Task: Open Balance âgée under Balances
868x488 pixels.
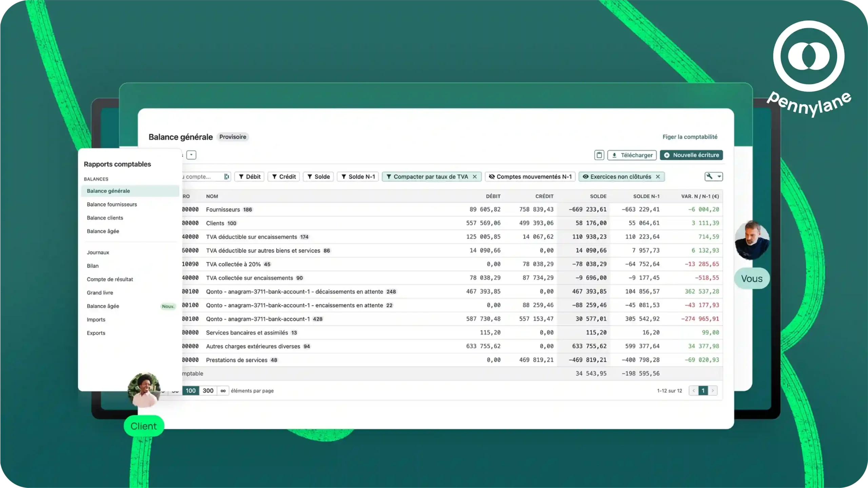Action: (x=103, y=231)
